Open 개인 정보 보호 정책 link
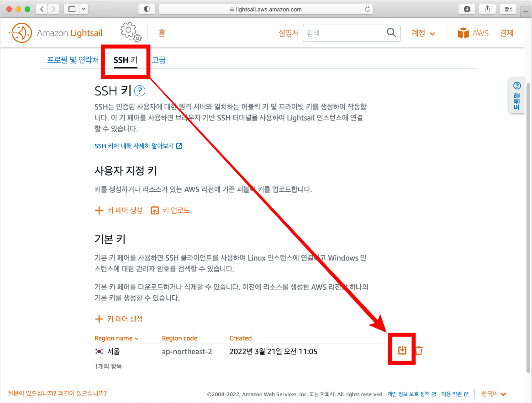The height and width of the screenshot is (403, 532). [411, 394]
